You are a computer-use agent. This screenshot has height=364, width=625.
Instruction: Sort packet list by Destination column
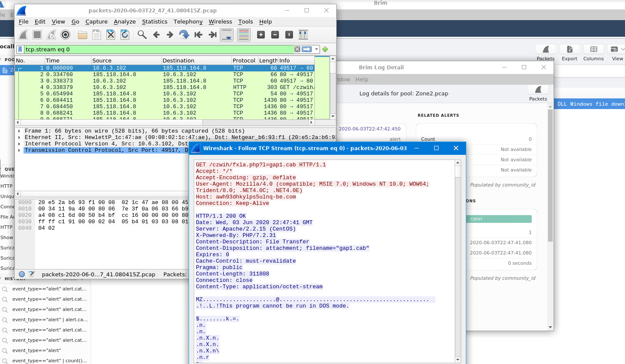pos(196,60)
